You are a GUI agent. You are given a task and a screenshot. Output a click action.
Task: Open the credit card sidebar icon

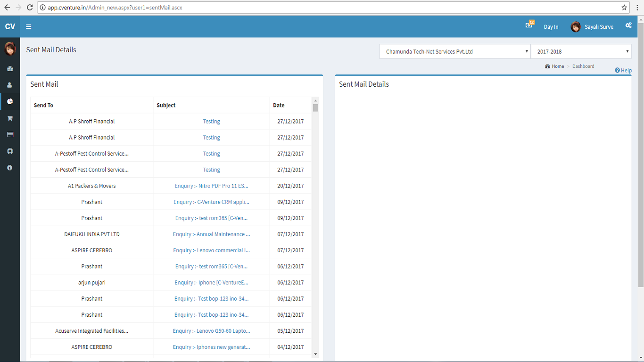pyautogui.click(x=10, y=135)
